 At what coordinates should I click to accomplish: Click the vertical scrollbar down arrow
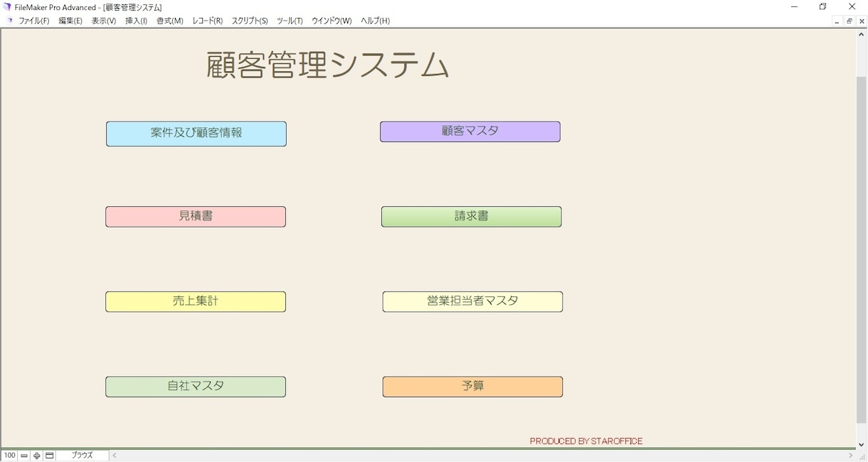pyautogui.click(x=862, y=445)
